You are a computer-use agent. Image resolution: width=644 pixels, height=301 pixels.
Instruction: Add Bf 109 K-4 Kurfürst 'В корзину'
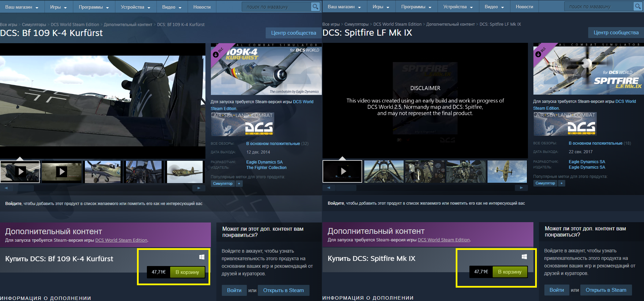tap(187, 272)
